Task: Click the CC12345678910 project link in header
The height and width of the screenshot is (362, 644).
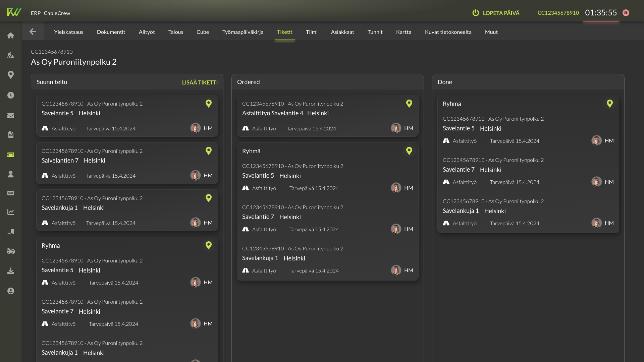Action: coord(558,13)
